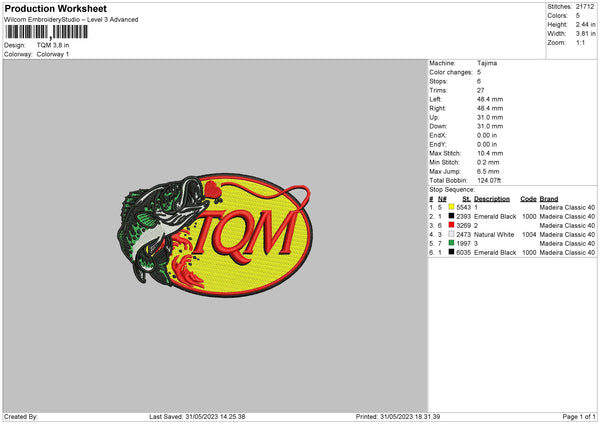The height and width of the screenshot is (424, 600).
Task: Click the Total Bobbin value 124.07ft
Action: tap(489, 181)
